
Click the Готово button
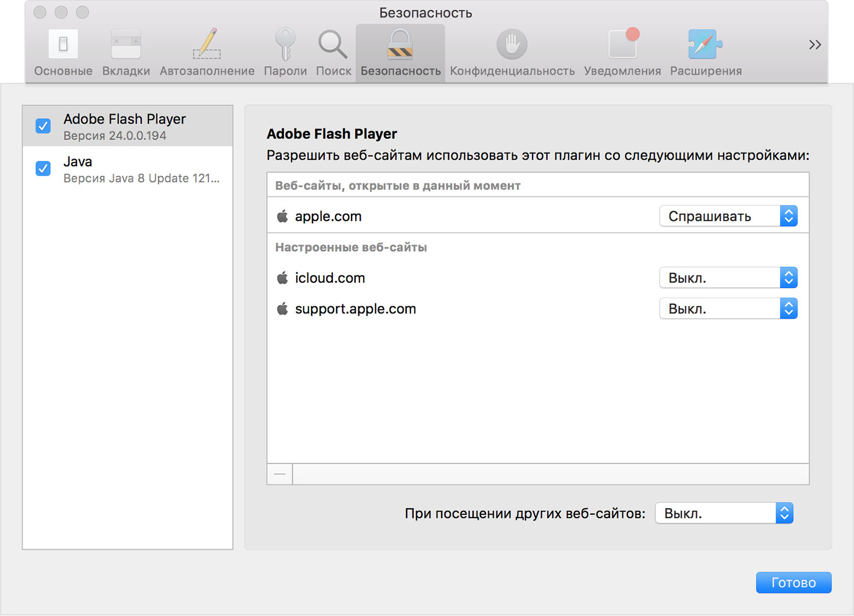793,583
